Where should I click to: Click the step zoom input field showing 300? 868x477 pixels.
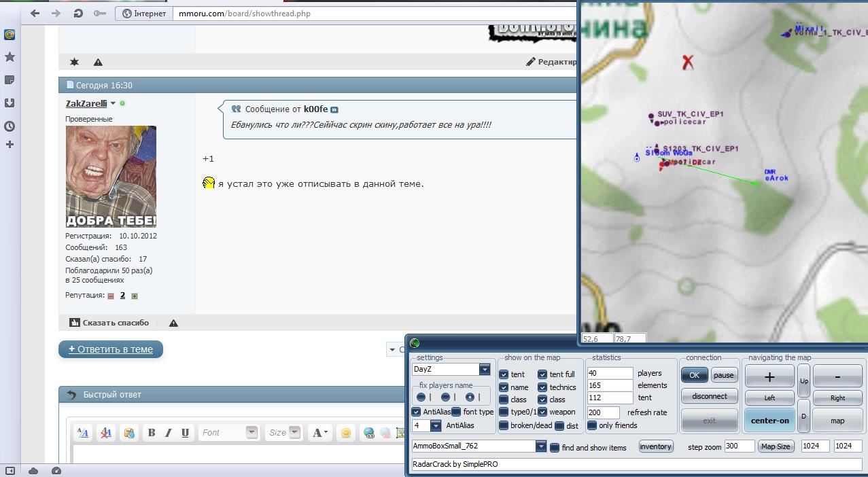739,446
